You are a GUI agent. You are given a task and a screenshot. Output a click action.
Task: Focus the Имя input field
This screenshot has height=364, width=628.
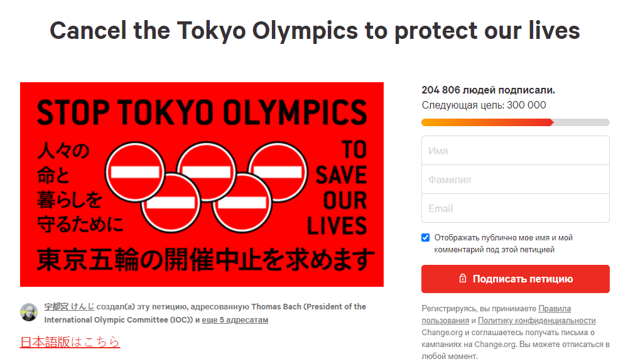[515, 151]
